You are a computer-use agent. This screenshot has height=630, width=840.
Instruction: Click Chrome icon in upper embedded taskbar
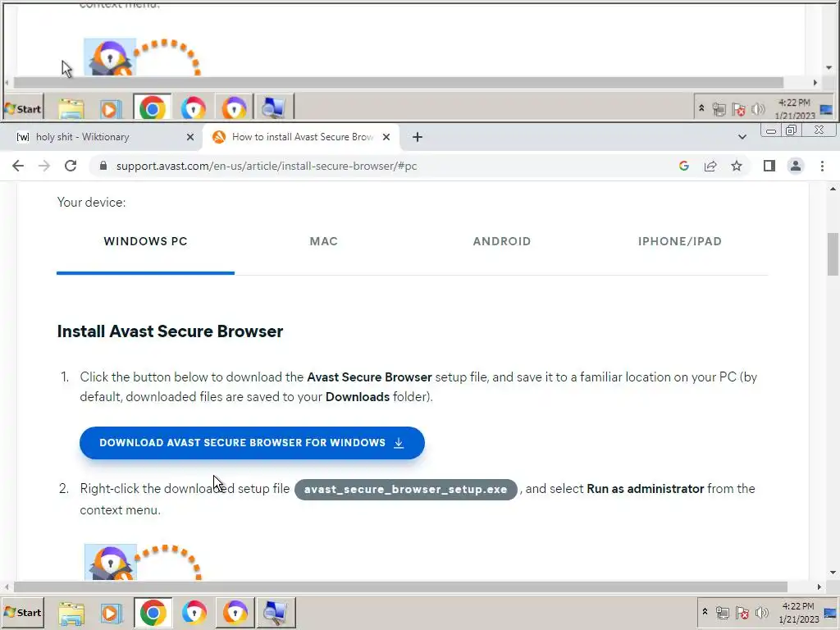click(x=152, y=109)
